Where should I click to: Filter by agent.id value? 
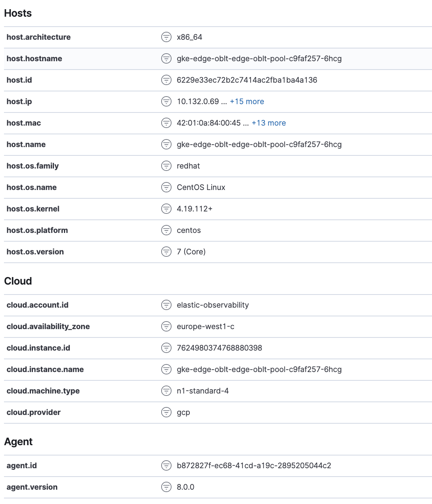(x=166, y=465)
